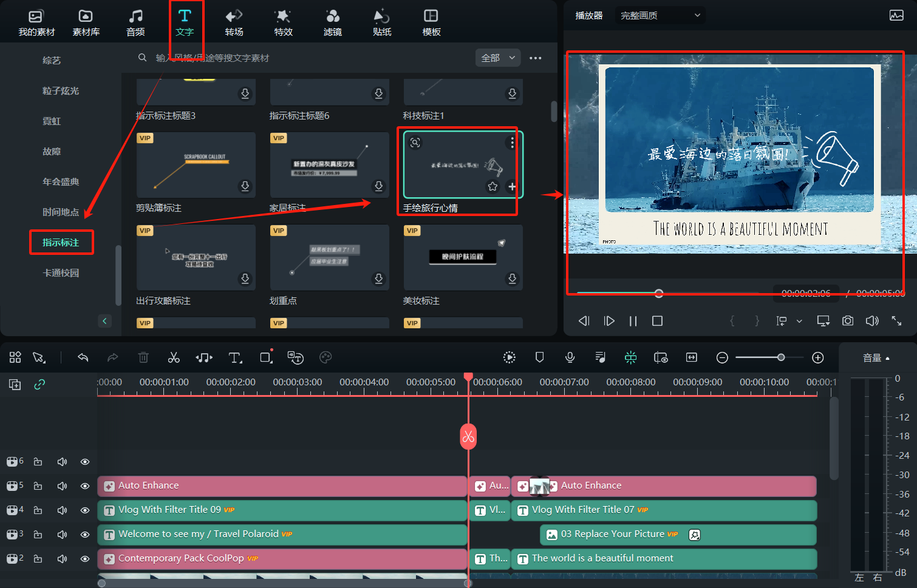Favorite the 手绘旅行心情 preset with star
Screen dimensions: 917x588
point(493,186)
